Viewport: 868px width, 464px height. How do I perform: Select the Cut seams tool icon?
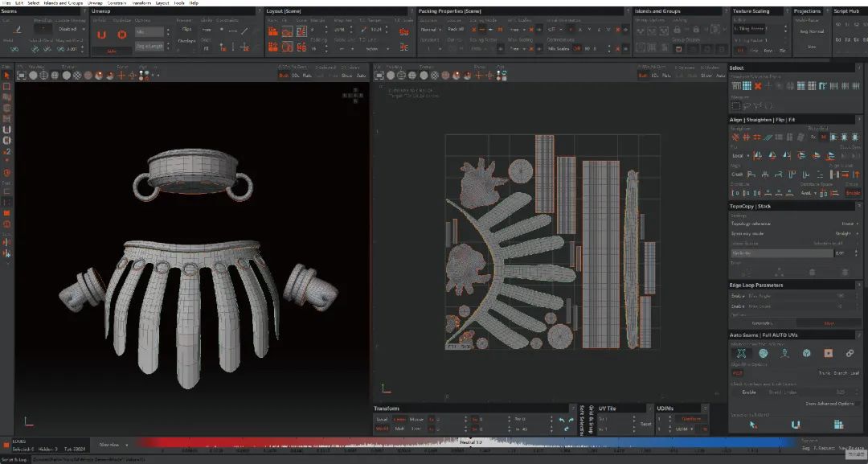18,29
